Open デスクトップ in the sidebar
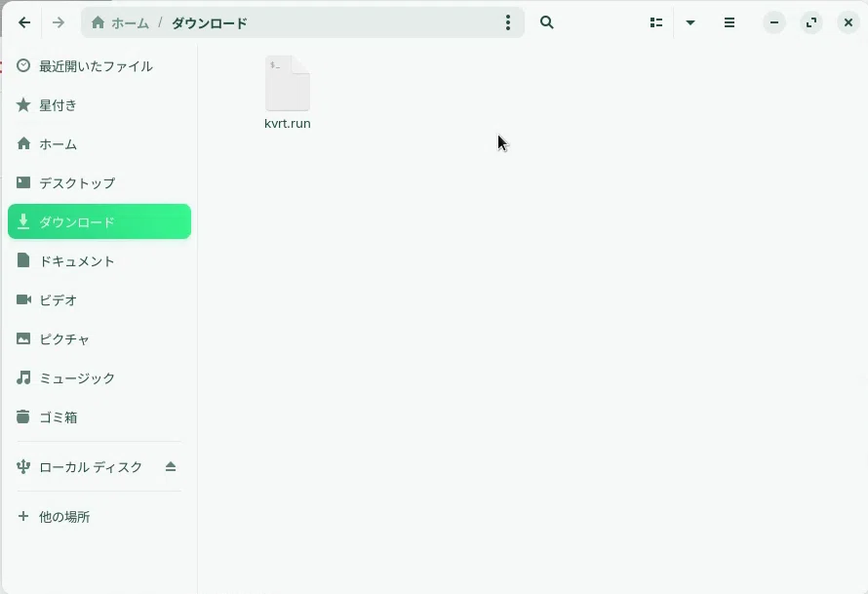 tap(99, 183)
